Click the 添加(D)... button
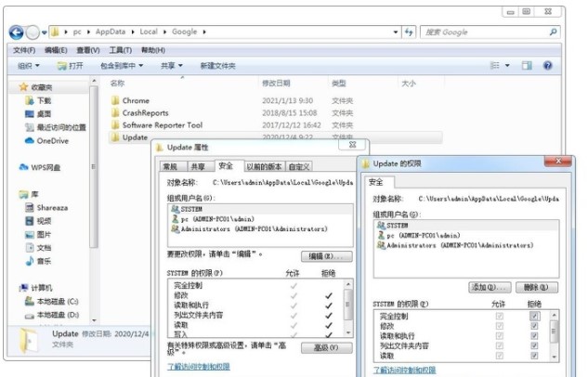Screen dimensions: 588x377 coord(490,287)
